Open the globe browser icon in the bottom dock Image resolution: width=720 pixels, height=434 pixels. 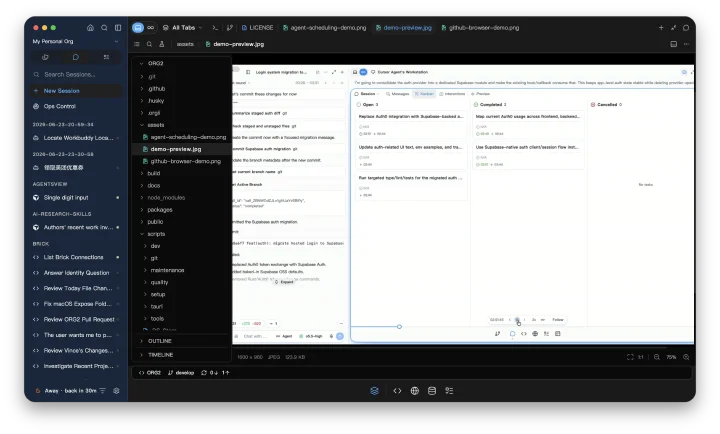point(415,391)
